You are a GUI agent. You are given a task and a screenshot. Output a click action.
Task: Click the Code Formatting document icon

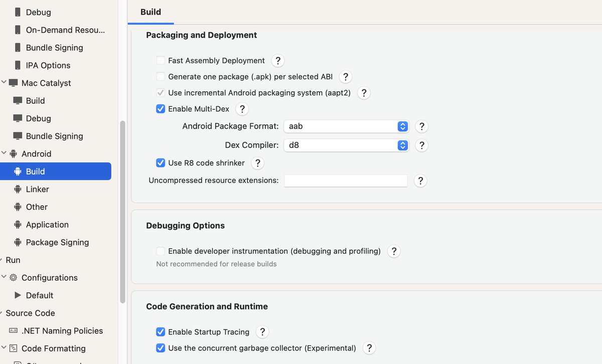tap(14, 348)
